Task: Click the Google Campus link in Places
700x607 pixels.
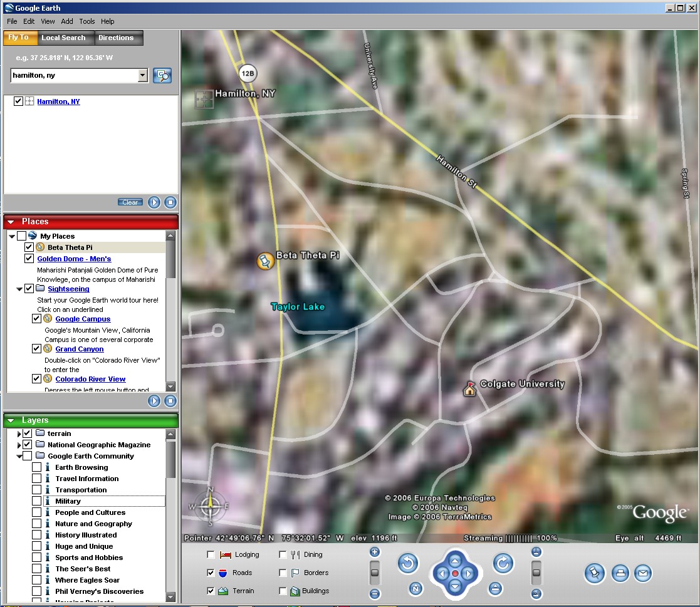Action: coord(83,319)
